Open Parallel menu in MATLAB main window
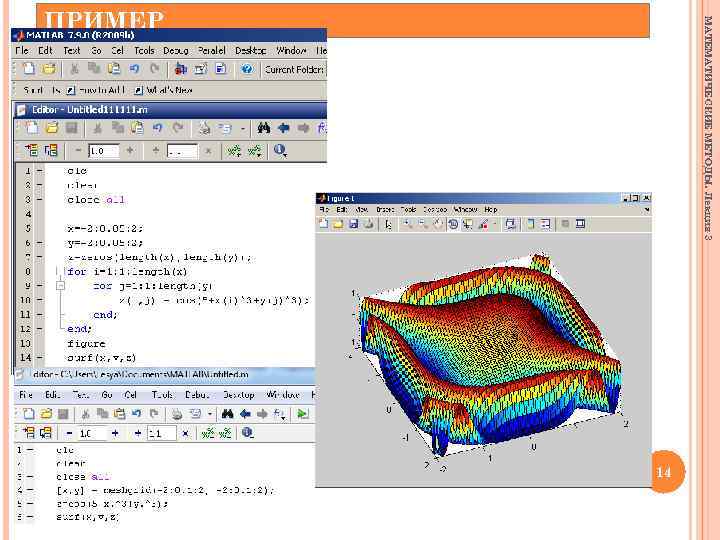Image resolution: width=720 pixels, height=540 pixels. tap(211, 50)
